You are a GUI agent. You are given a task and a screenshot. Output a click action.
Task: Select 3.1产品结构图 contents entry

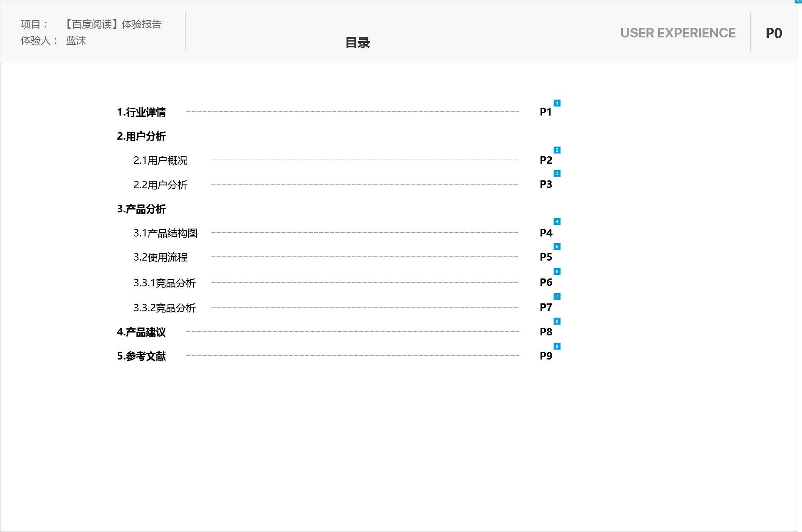pos(165,233)
